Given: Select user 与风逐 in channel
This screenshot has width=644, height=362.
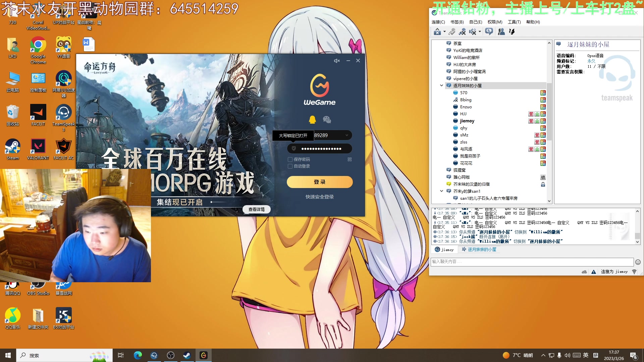Looking at the screenshot, I should (x=466, y=149).
